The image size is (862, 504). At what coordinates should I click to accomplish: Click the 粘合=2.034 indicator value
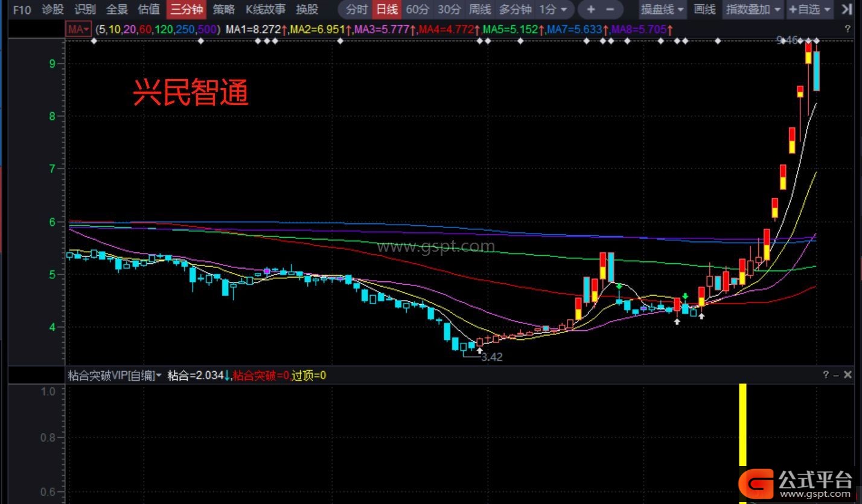[198, 375]
